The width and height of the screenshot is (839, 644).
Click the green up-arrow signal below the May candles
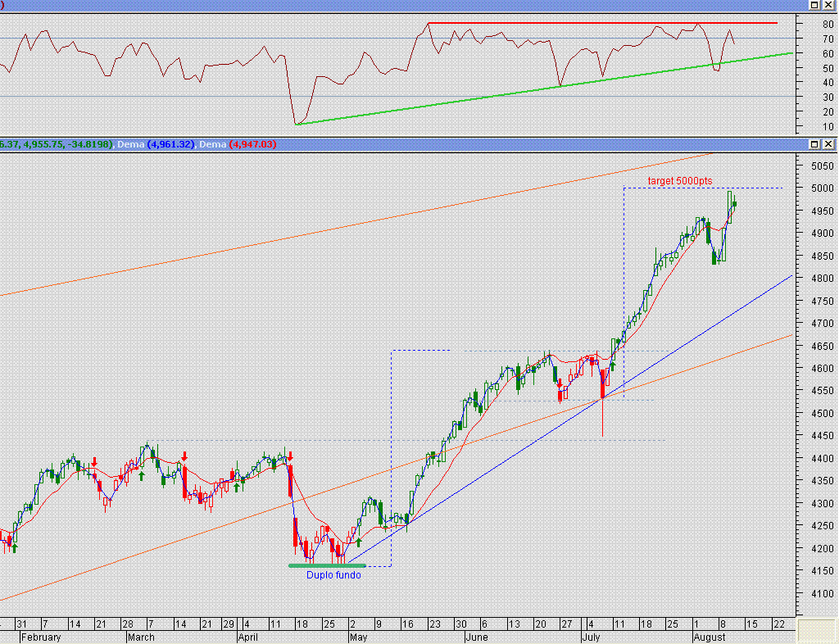(359, 542)
